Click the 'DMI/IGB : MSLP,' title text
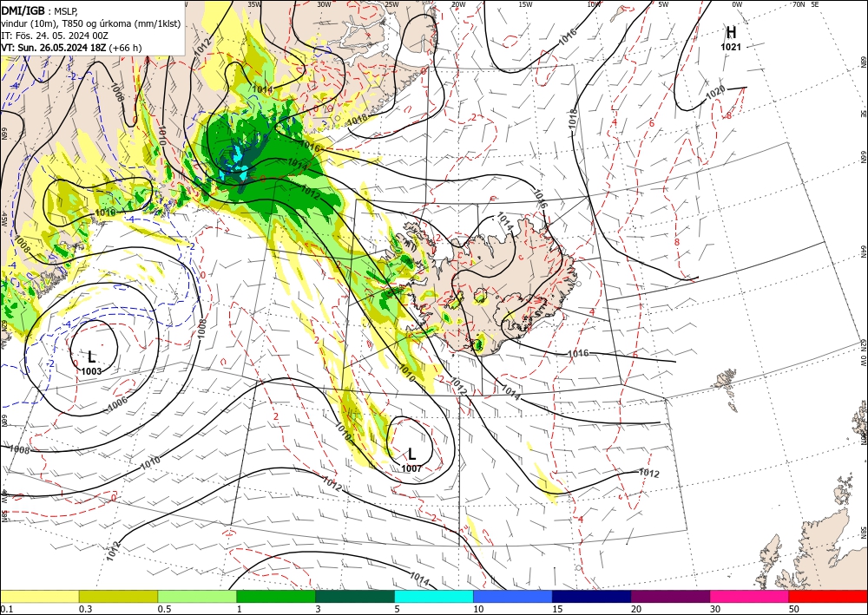 pos(40,10)
